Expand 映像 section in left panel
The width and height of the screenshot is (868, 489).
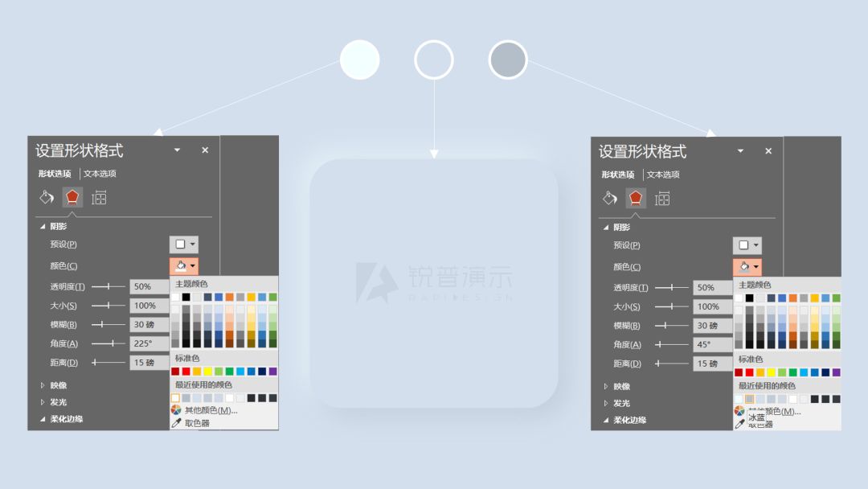[43, 385]
